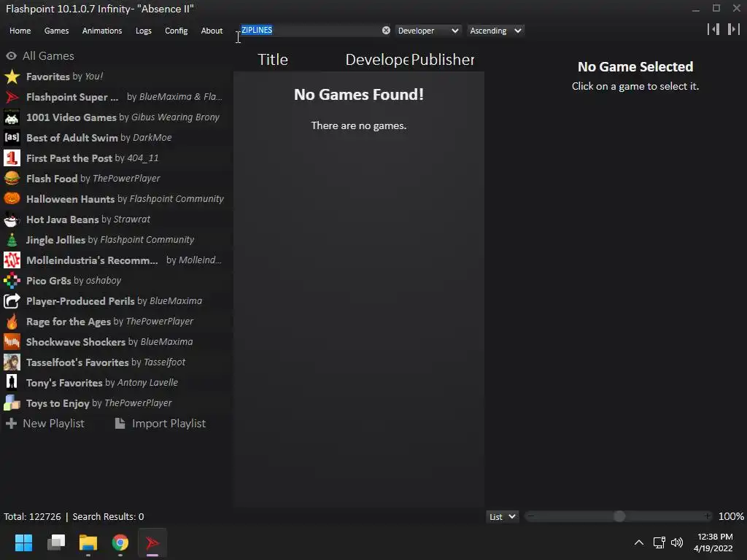Click the Best of Adult Swim [as] icon
The width and height of the screenshot is (747, 560).
point(12,138)
